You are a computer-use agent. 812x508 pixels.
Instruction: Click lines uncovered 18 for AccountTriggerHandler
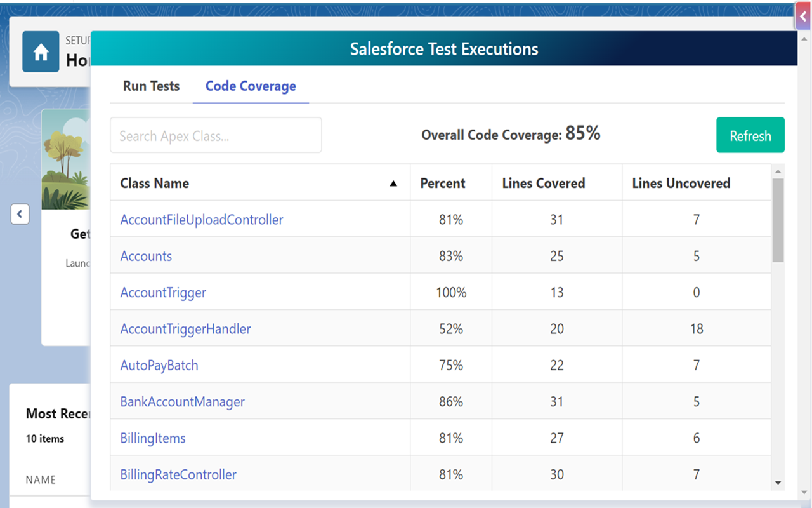697,329
